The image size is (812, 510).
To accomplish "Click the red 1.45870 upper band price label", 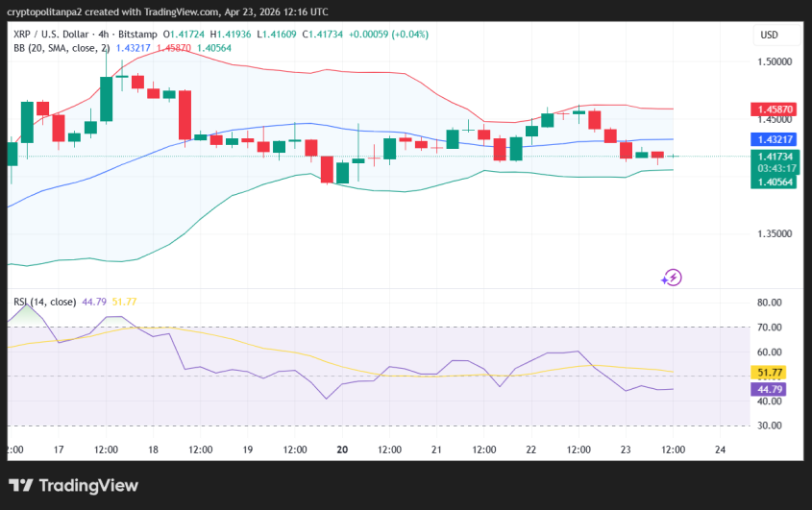I will coord(775,110).
